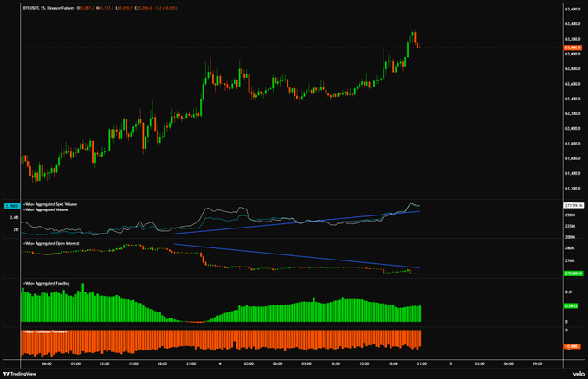Click the 276K open interest axis label
The image size is (588, 379).
pyautogui.click(x=570, y=260)
